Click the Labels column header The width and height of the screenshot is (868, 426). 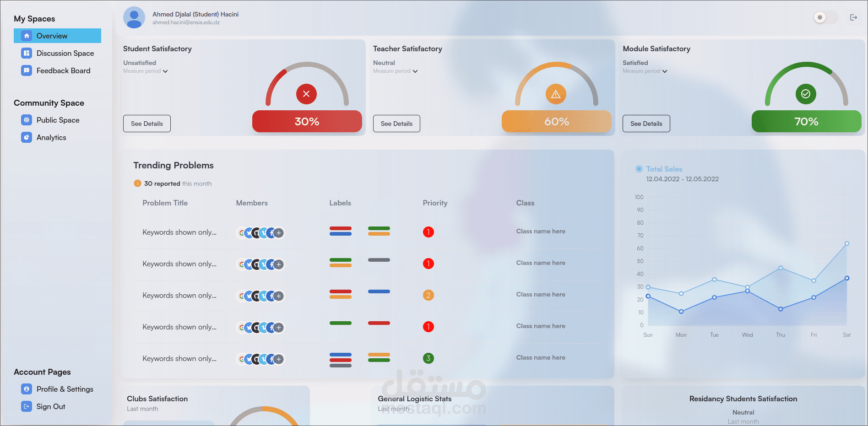click(x=340, y=203)
